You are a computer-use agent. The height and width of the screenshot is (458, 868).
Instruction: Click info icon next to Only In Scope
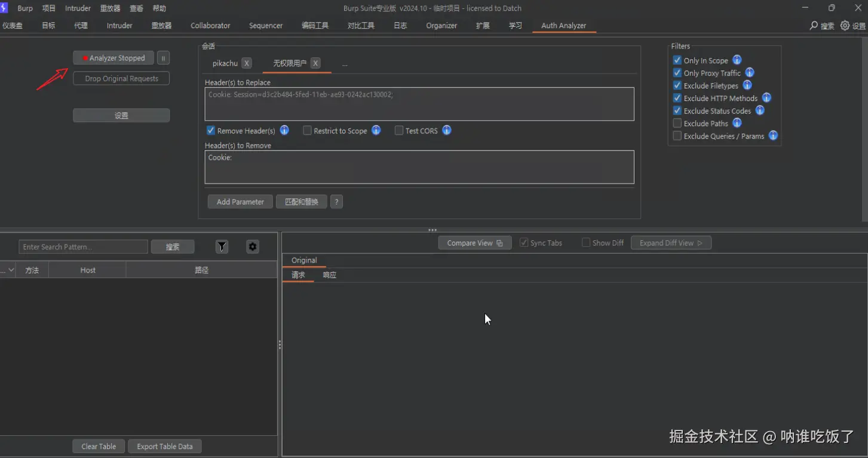tap(737, 60)
